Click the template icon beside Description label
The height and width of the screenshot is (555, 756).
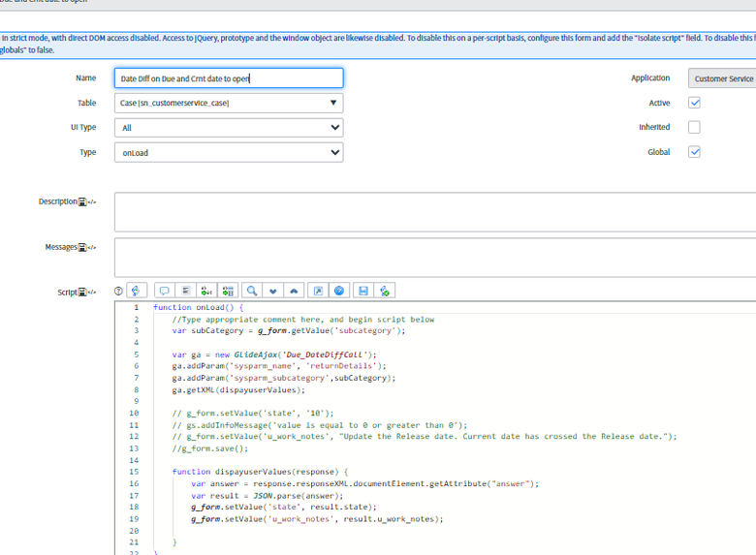(82, 201)
